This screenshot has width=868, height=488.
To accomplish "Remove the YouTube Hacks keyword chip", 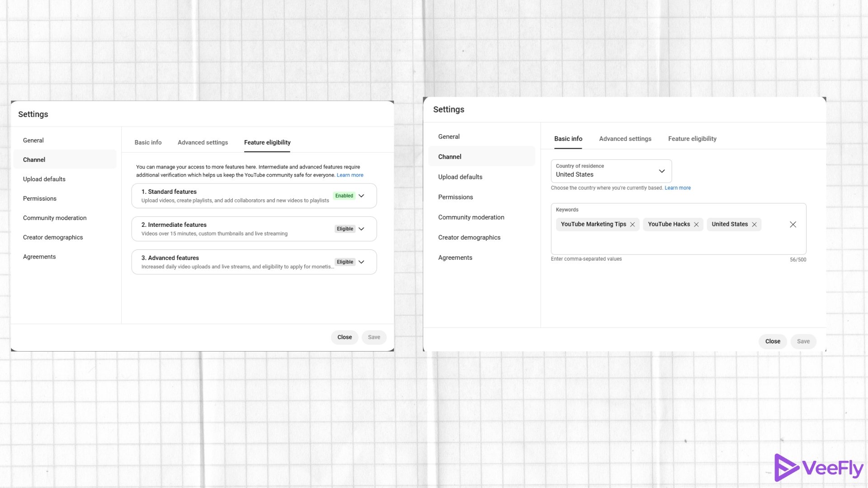I will 696,225.
